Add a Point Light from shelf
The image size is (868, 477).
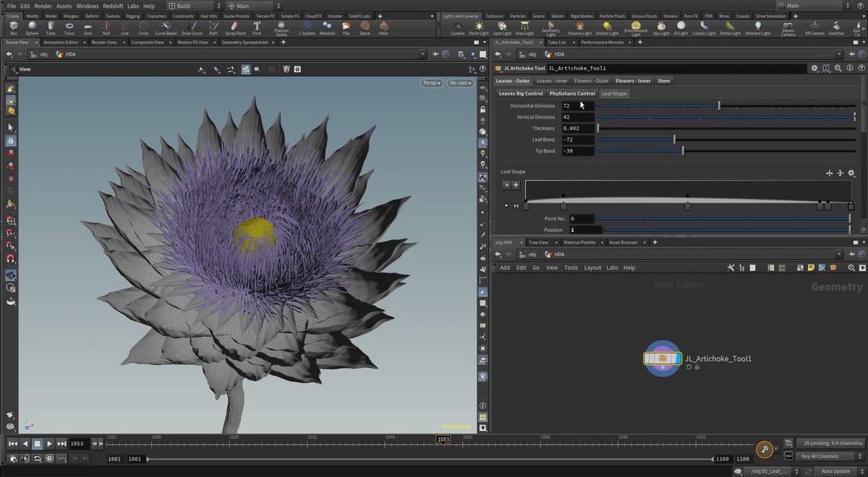479,28
